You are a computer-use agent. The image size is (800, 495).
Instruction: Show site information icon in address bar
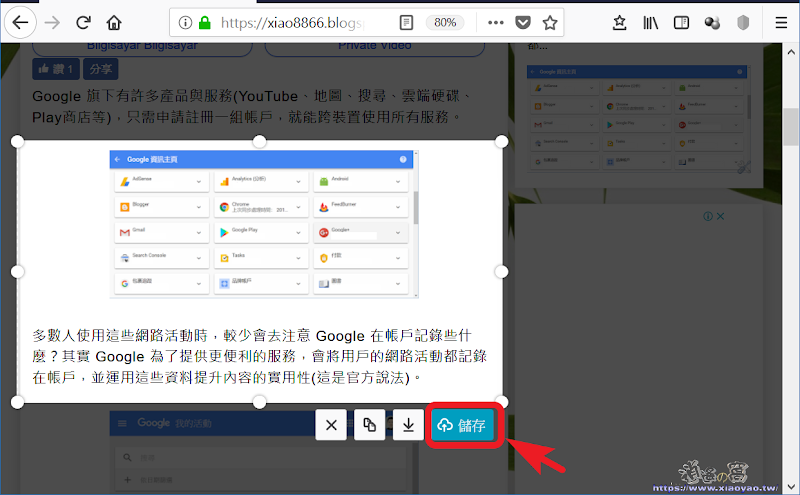(185, 22)
